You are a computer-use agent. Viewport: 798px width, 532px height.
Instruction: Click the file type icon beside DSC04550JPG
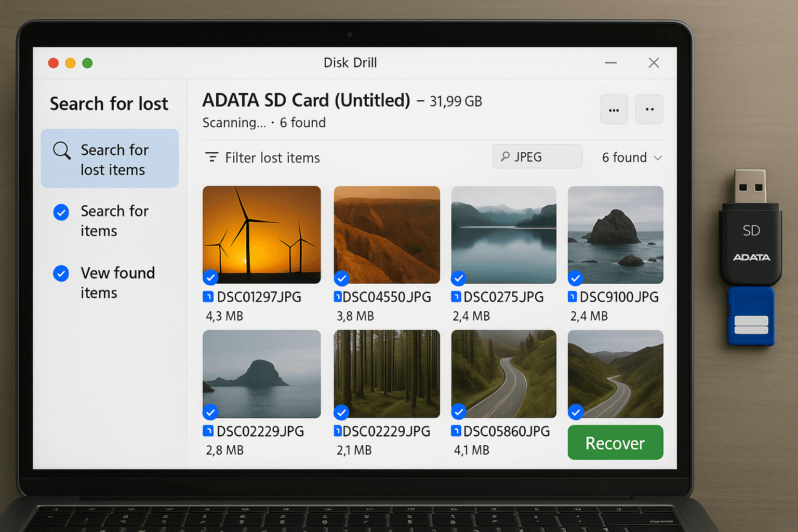tap(338, 297)
